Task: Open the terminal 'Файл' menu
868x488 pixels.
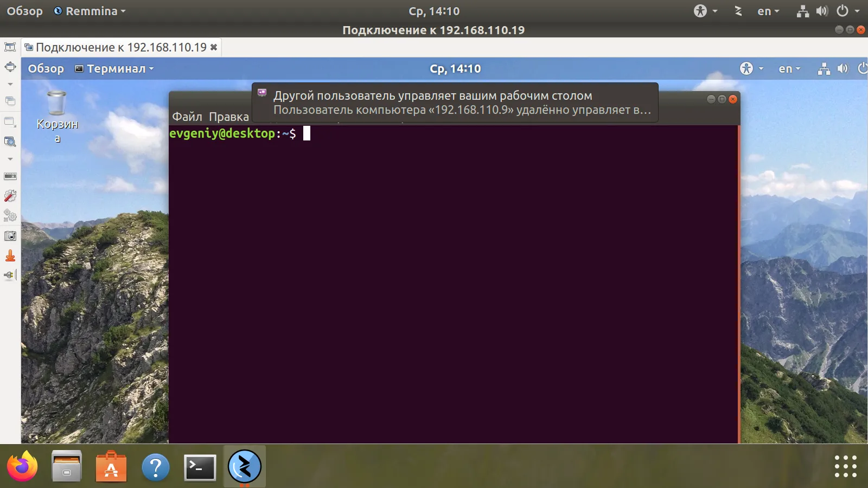Action: click(187, 117)
